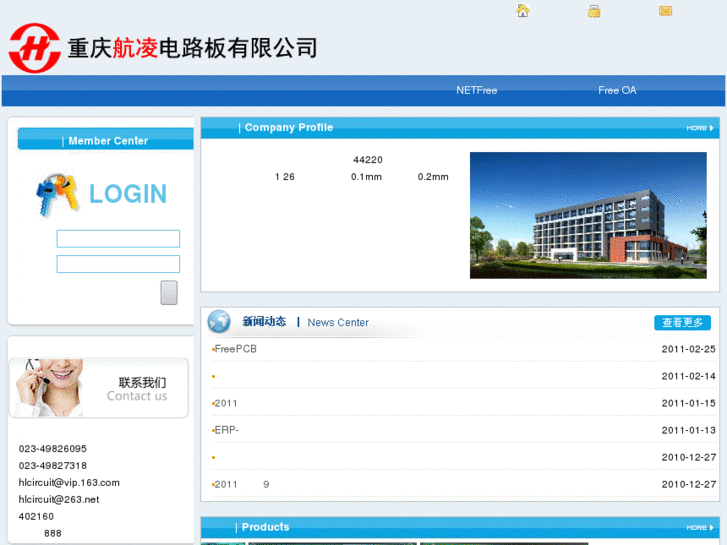Open the Free OA navigation item

(x=617, y=91)
